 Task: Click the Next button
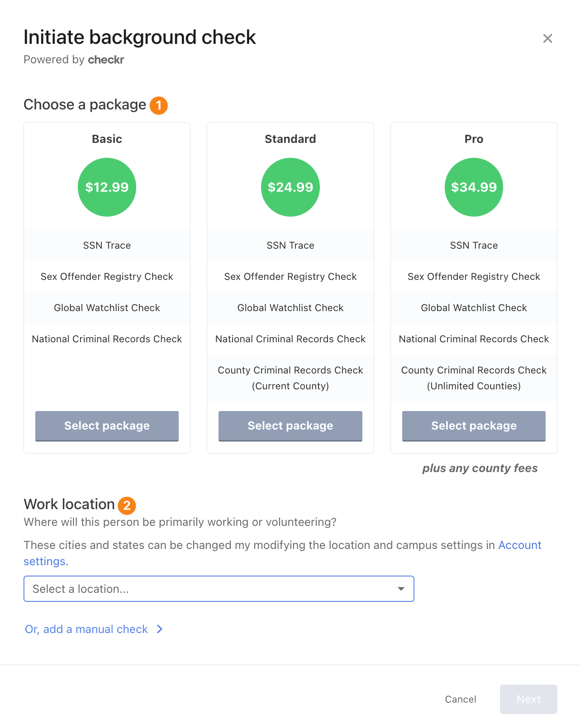coord(528,699)
